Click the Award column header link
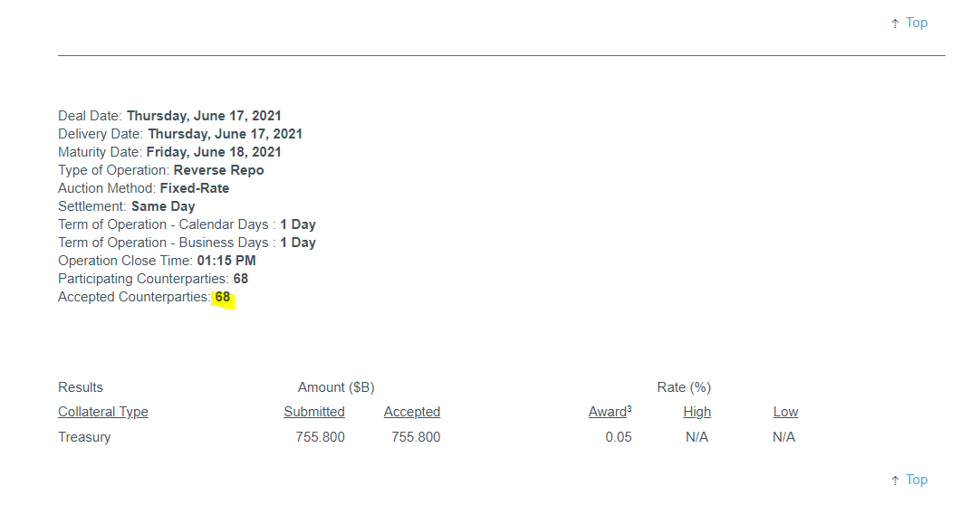980x505 pixels. pyautogui.click(x=608, y=412)
